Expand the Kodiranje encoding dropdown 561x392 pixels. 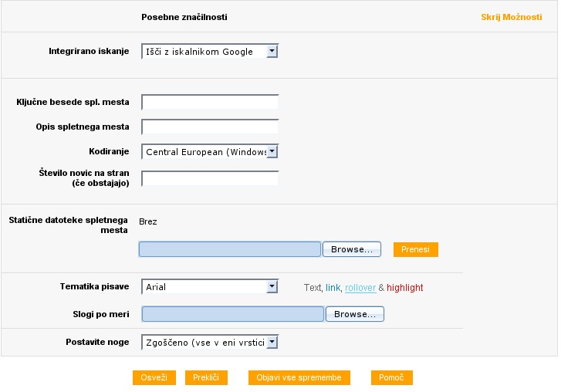pos(210,152)
